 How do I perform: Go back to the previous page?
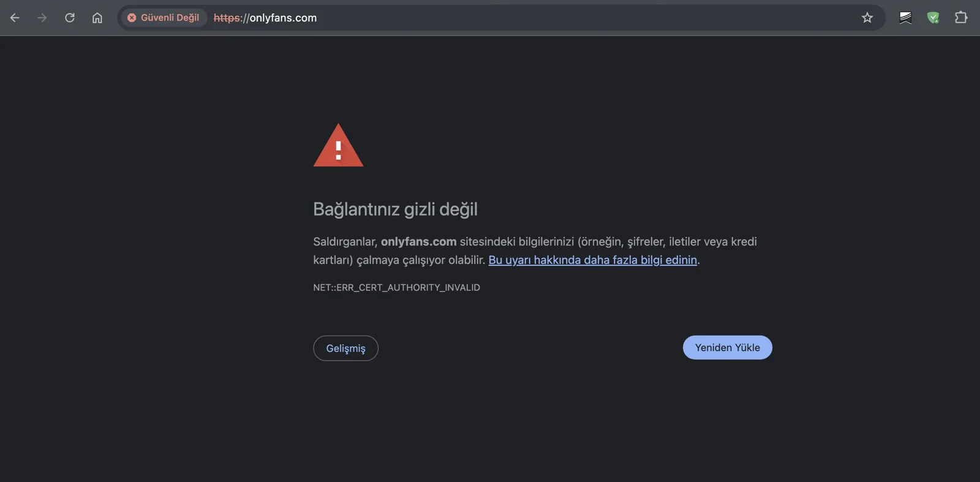coord(15,18)
